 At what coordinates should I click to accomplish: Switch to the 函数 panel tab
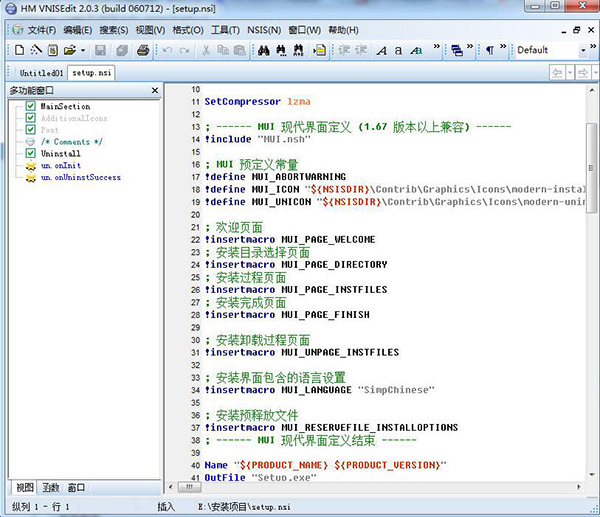tap(50, 487)
